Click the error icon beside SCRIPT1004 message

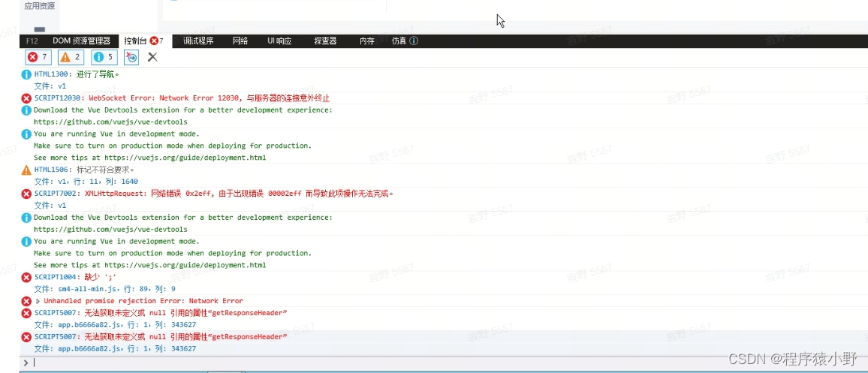26,277
